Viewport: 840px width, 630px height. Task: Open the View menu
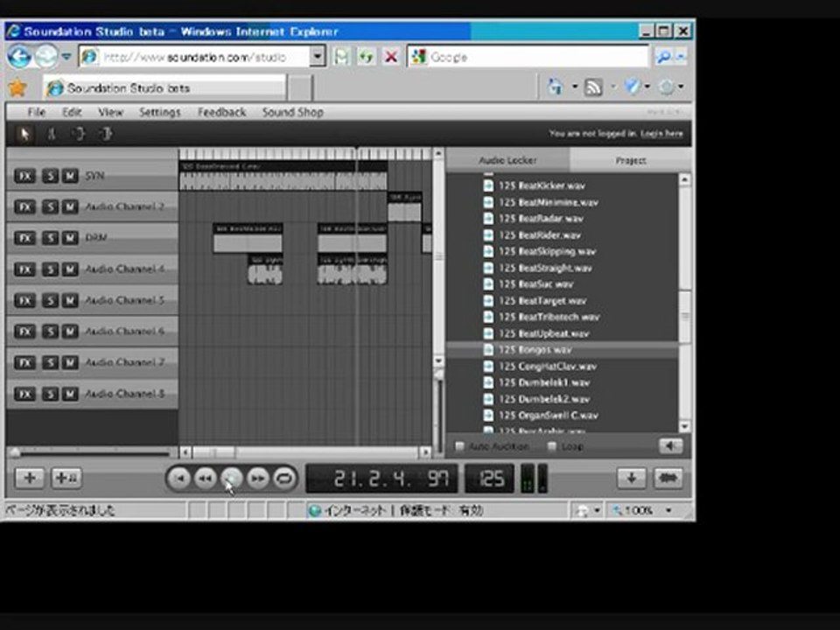pyautogui.click(x=110, y=112)
